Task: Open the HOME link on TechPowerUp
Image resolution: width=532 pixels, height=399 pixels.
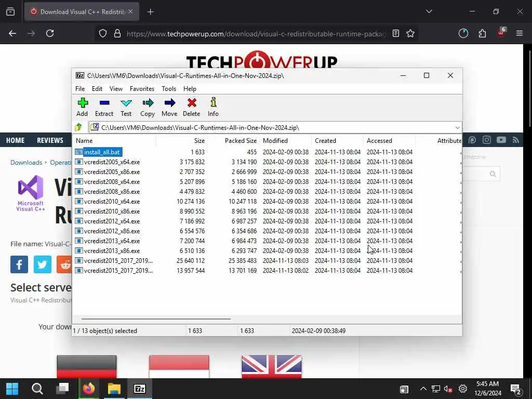Action: pos(15,140)
